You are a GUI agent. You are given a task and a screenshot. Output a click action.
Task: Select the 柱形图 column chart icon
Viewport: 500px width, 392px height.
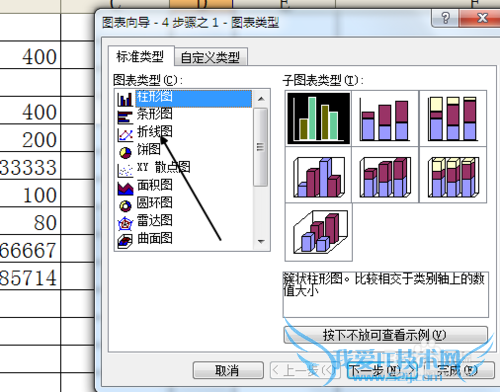pyautogui.click(x=125, y=99)
